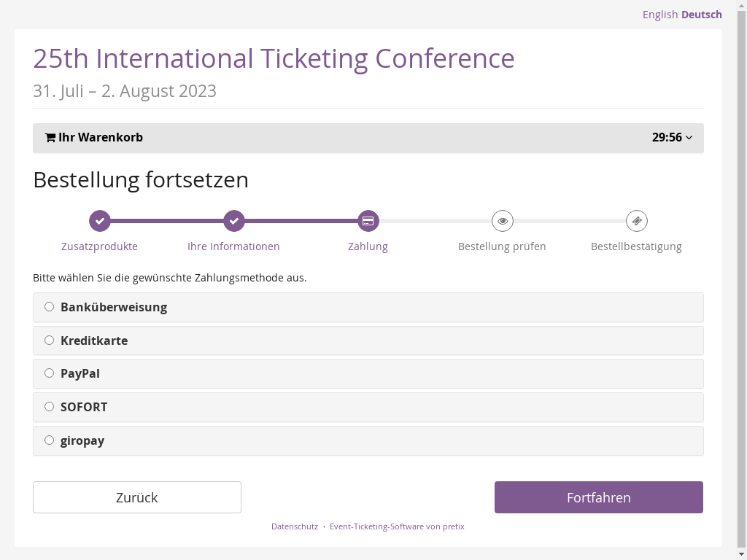Go back with the Zurück button

point(137,497)
